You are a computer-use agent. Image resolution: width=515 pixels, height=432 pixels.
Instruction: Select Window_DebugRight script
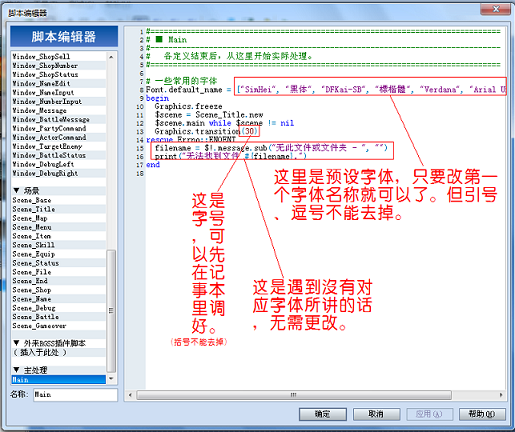pos(59,173)
